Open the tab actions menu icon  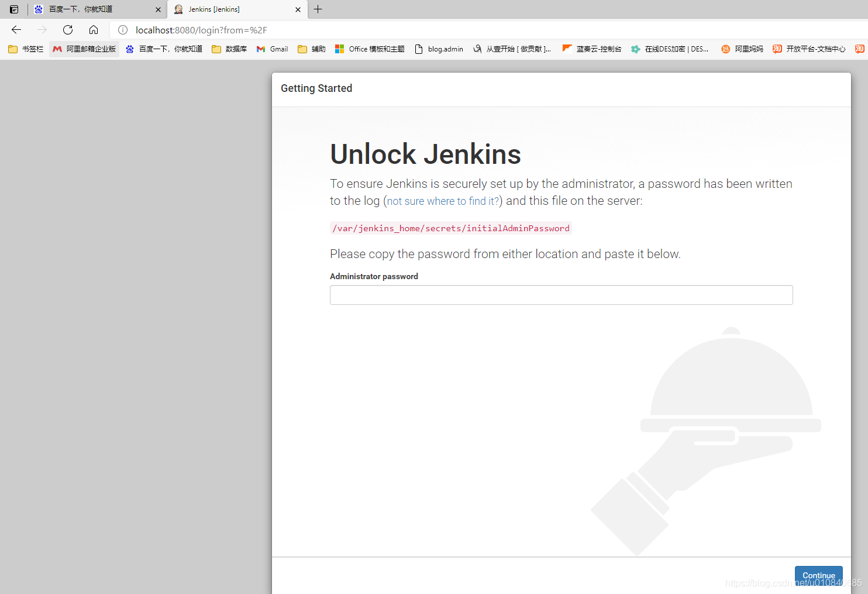point(14,9)
